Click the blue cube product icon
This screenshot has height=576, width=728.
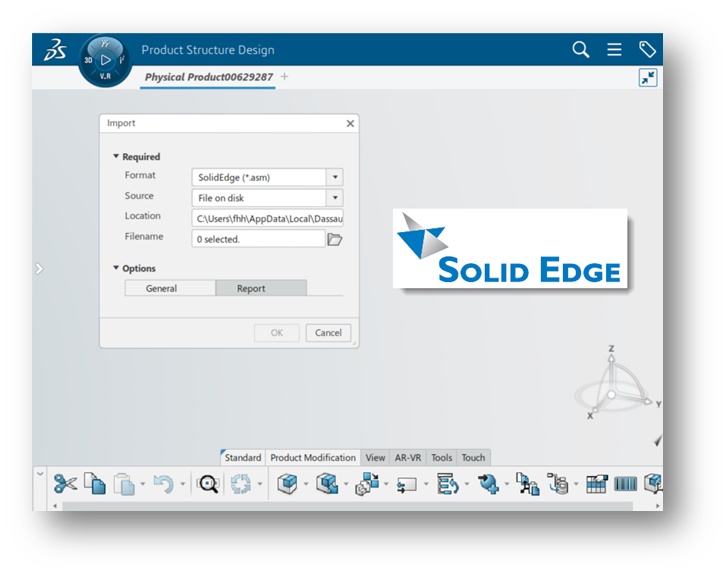(287, 484)
